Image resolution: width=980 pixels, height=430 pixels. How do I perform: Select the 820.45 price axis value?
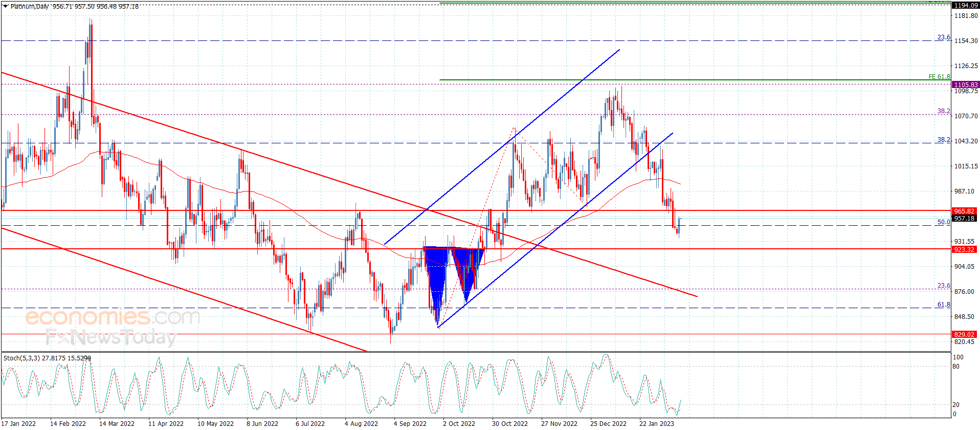tap(965, 342)
